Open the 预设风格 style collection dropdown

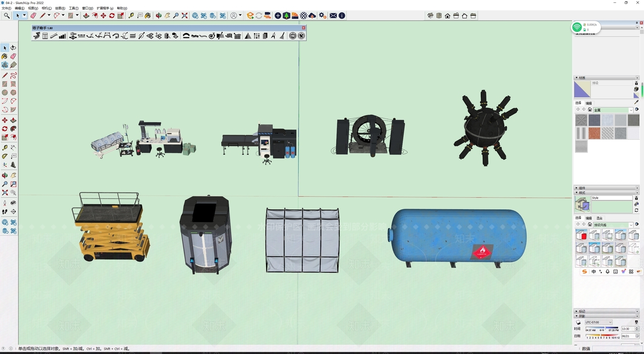point(631,225)
